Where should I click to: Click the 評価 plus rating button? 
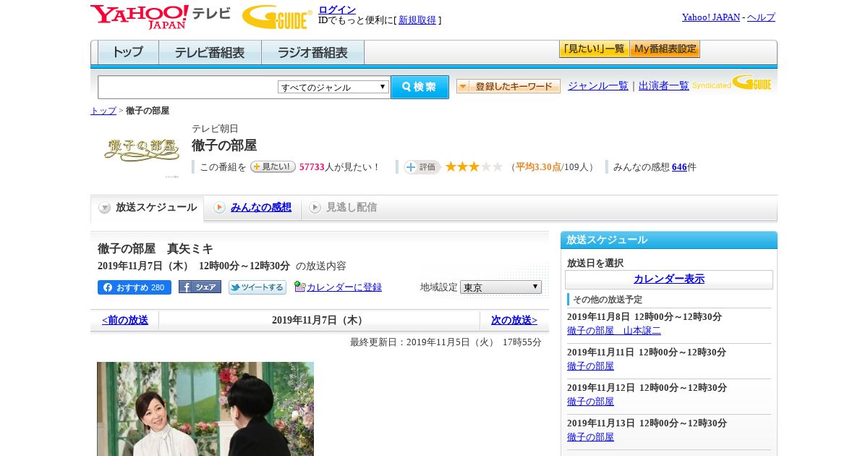[422, 166]
